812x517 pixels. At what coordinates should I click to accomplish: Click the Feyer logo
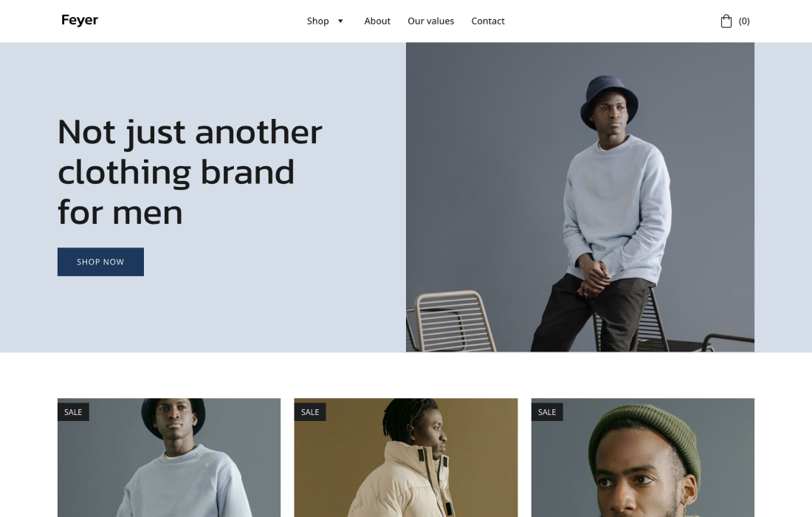pyautogui.click(x=80, y=20)
